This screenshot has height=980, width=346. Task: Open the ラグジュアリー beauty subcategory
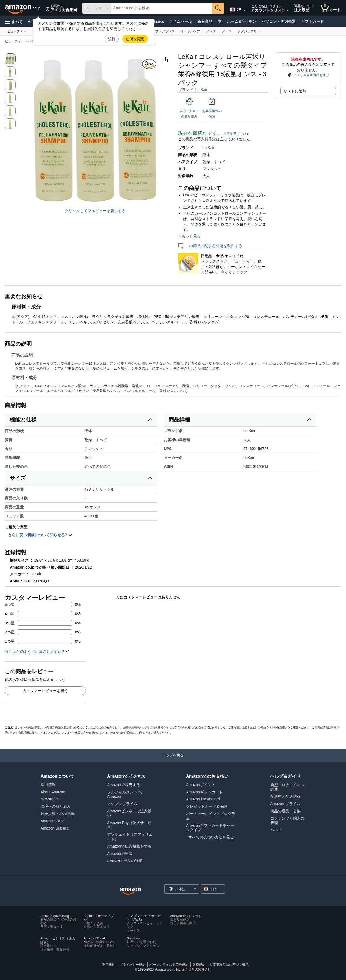249,31
